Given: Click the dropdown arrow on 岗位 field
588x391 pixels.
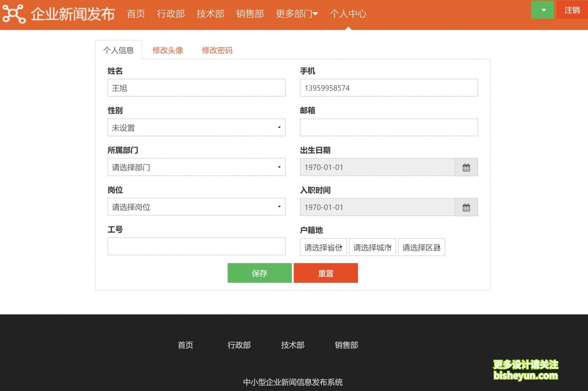Looking at the screenshot, I should [279, 207].
